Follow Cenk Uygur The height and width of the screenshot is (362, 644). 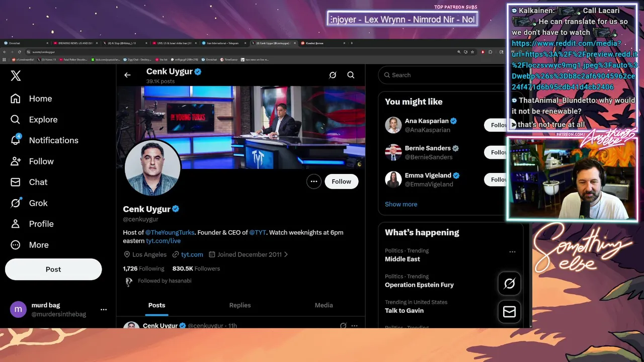(x=342, y=182)
